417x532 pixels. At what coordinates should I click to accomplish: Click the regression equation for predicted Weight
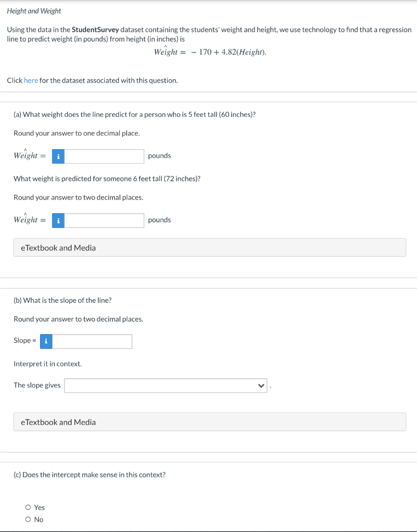[x=210, y=52]
